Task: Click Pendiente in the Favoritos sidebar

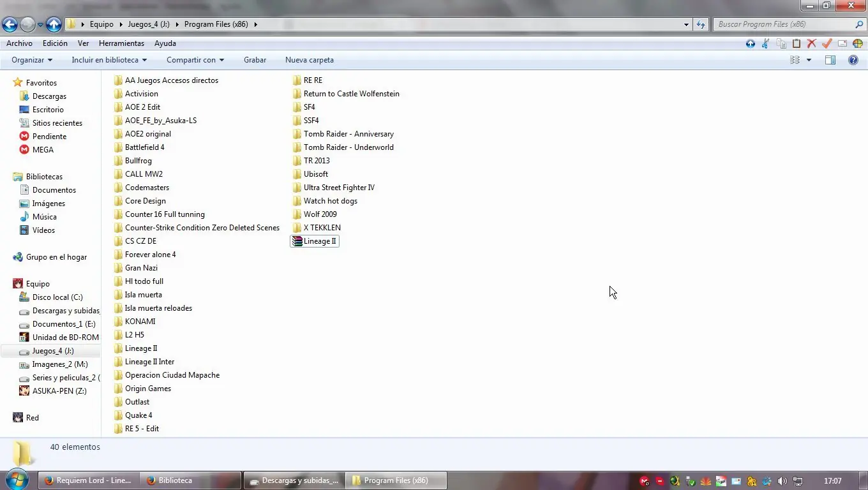Action: click(49, 137)
